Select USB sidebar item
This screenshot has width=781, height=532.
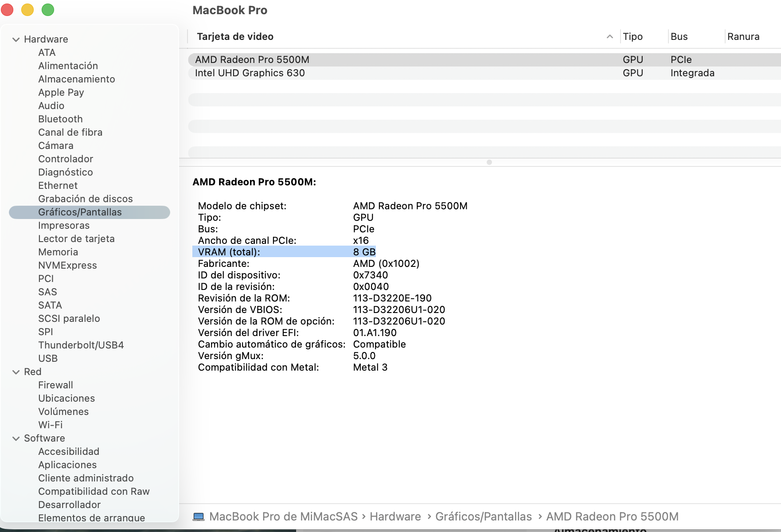click(47, 359)
